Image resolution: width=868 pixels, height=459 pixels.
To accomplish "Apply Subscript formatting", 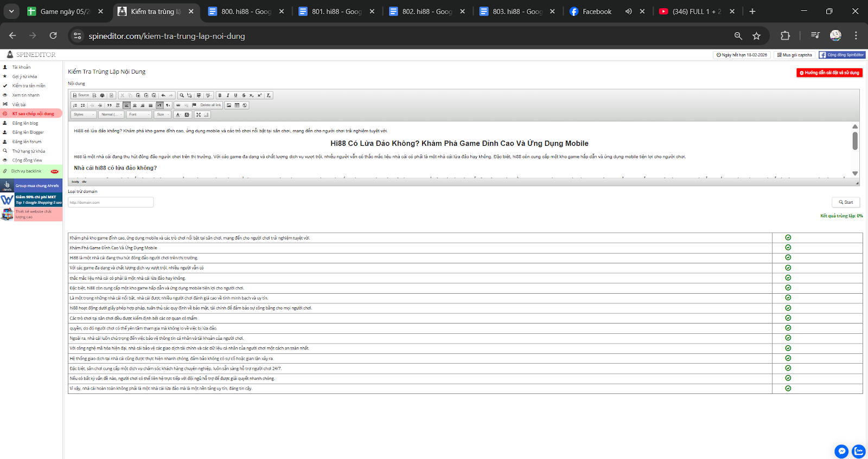I will [251, 95].
